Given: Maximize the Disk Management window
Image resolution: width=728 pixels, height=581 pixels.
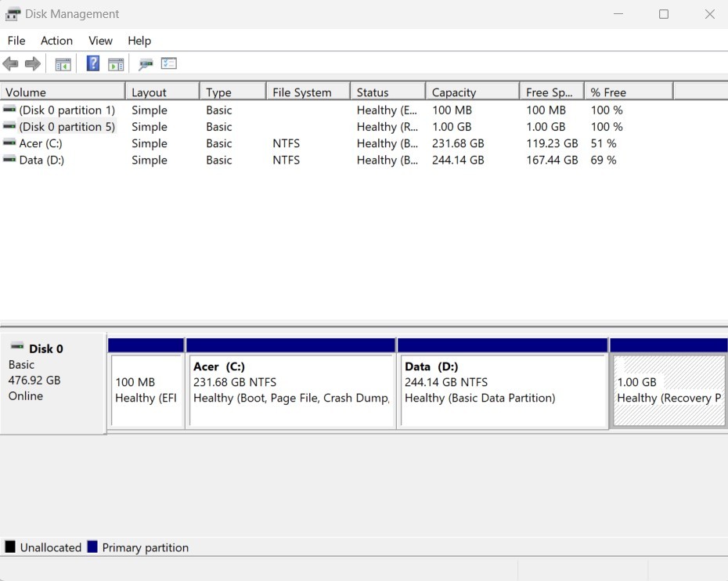Looking at the screenshot, I should coord(664,14).
